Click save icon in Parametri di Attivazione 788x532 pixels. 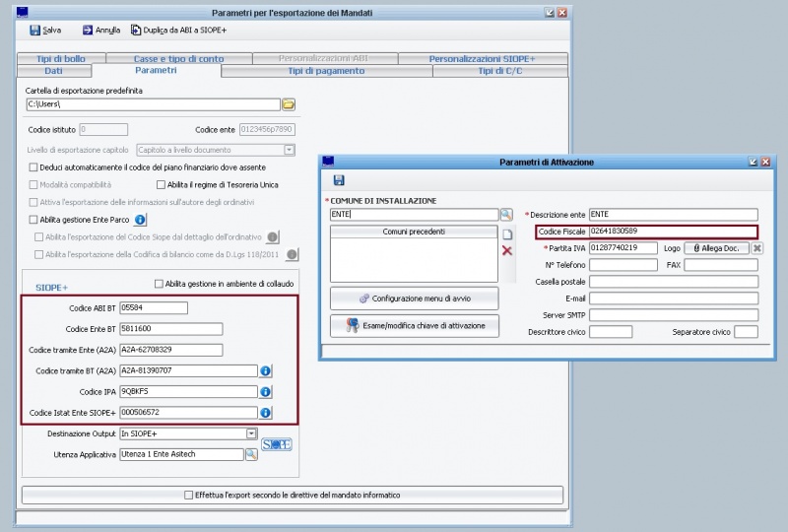point(339,180)
